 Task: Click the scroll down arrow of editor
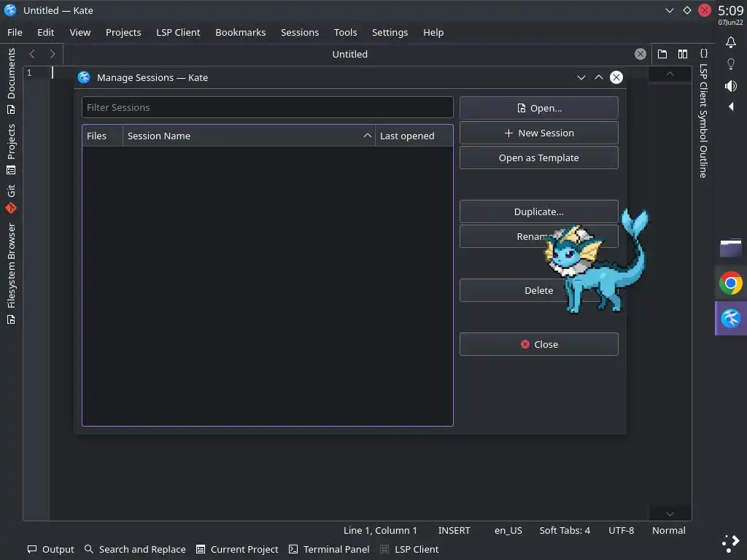pos(670,514)
